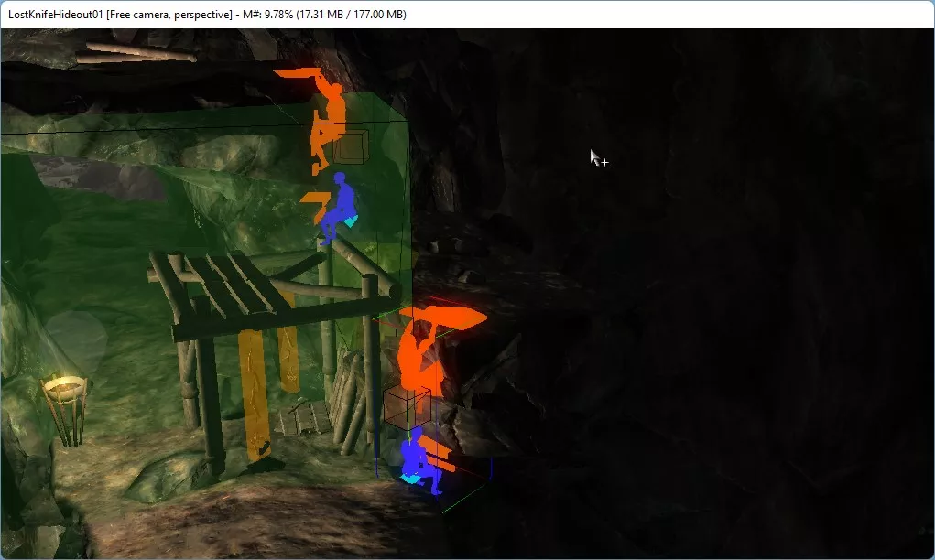
Task: Click the wireframe cube marker near upper figure
Action: point(352,146)
